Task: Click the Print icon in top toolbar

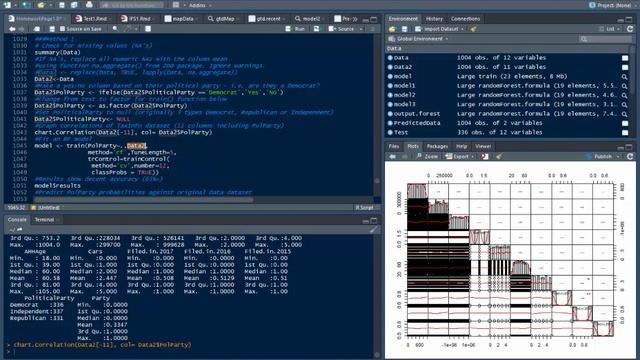Action: [89, 5]
